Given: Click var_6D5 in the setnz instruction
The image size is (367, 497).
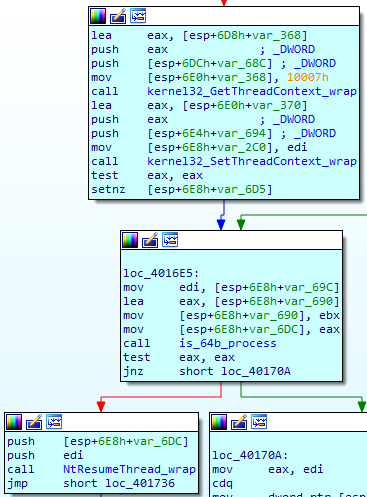Looking at the screenshot, I should tap(241, 189).
